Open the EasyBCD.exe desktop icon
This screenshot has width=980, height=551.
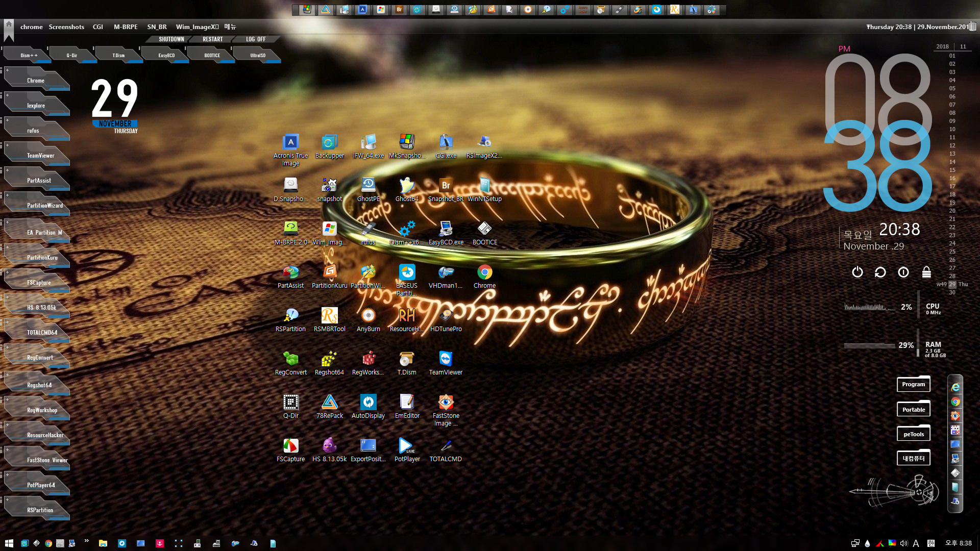446,233
